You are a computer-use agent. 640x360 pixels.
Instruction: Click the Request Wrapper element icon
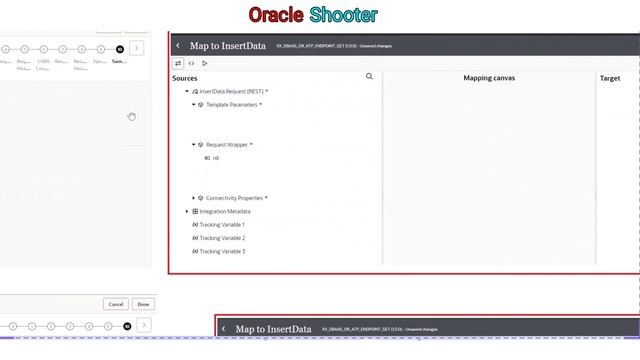pyautogui.click(x=201, y=145)
